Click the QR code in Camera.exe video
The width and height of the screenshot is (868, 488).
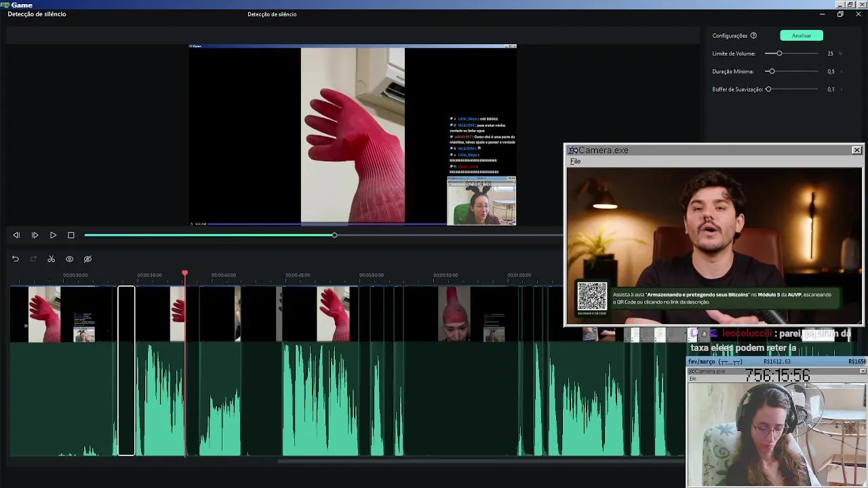592,296
